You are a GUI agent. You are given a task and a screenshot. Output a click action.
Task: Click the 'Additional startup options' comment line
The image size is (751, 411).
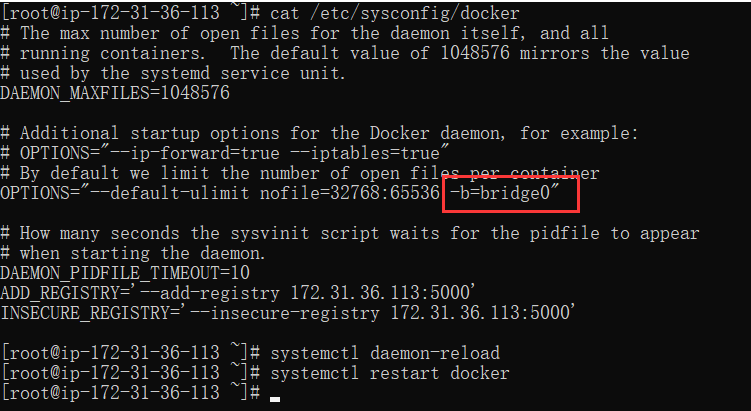(319, 133)
